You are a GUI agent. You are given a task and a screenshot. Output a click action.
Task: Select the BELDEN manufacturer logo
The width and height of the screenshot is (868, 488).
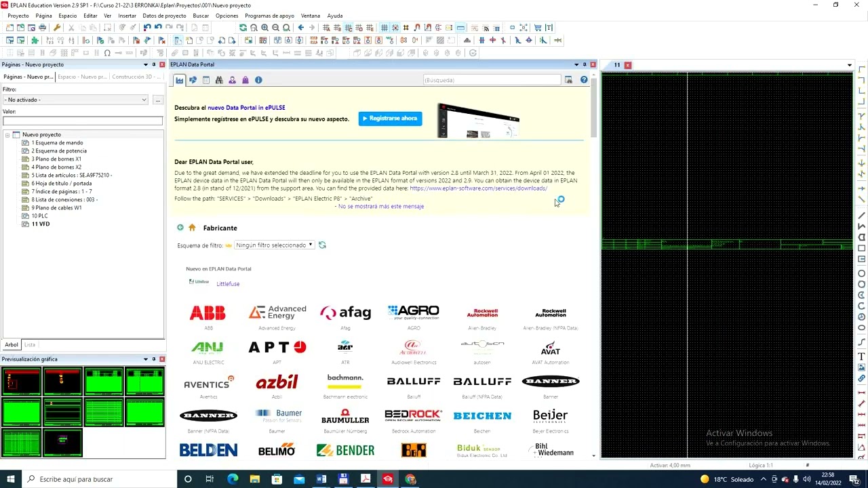pyautogui.click(x=208, y=450)
